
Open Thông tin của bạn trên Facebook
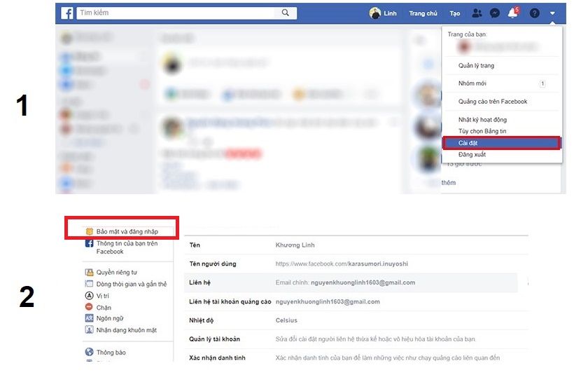click(127, 247)
